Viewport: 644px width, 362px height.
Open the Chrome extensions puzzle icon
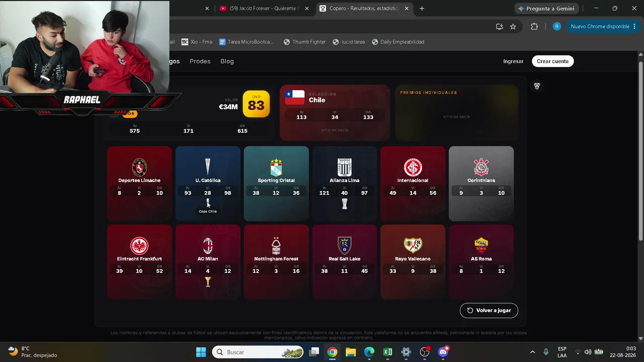534,27
